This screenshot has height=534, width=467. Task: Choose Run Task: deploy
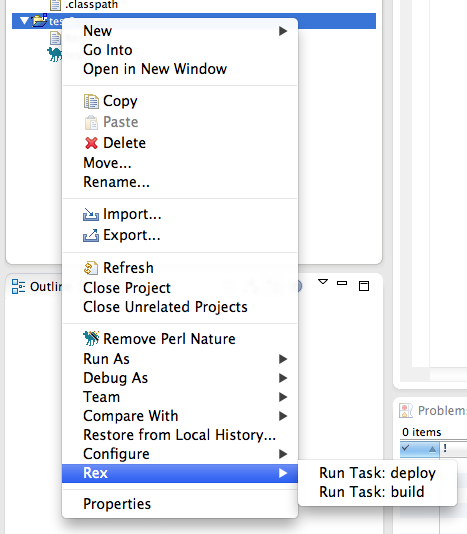[377, 473]
